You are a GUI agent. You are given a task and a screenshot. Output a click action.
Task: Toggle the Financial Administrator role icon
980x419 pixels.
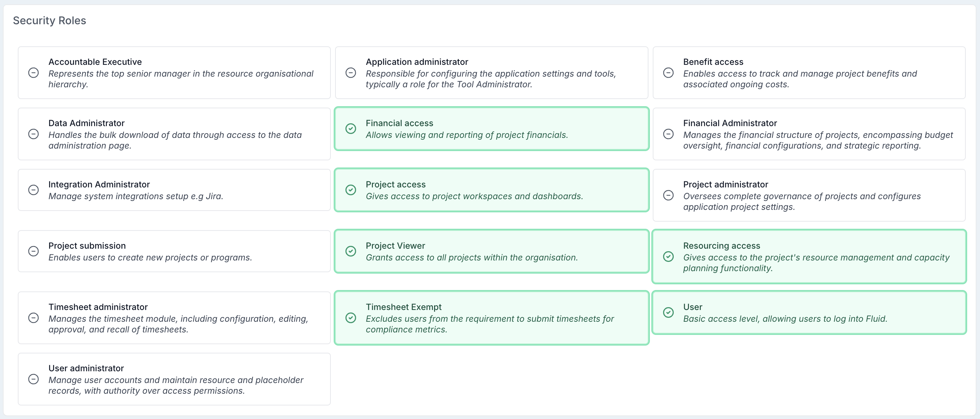point(668,134)
